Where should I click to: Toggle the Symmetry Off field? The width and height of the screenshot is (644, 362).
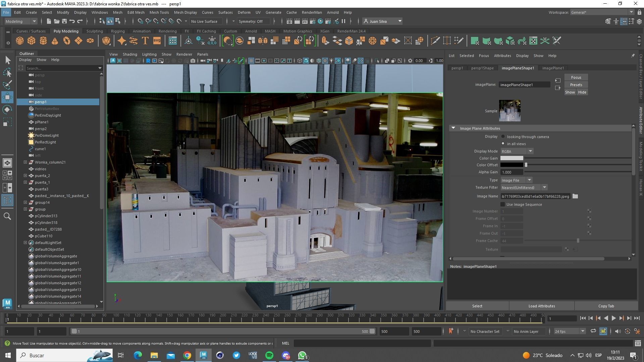[254, 21]
